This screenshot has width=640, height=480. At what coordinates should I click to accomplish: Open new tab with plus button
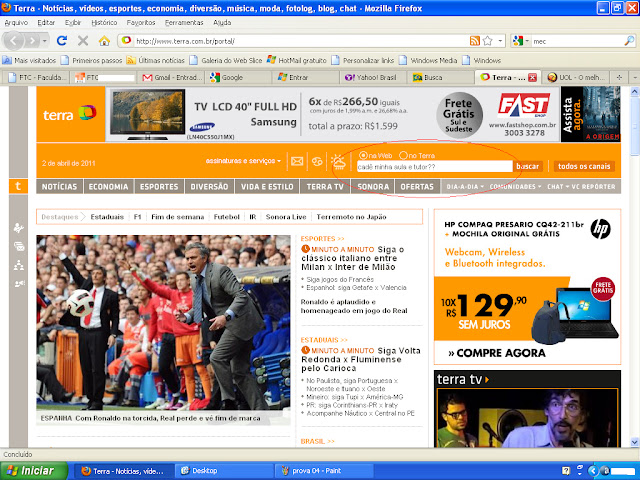(619, 77)
